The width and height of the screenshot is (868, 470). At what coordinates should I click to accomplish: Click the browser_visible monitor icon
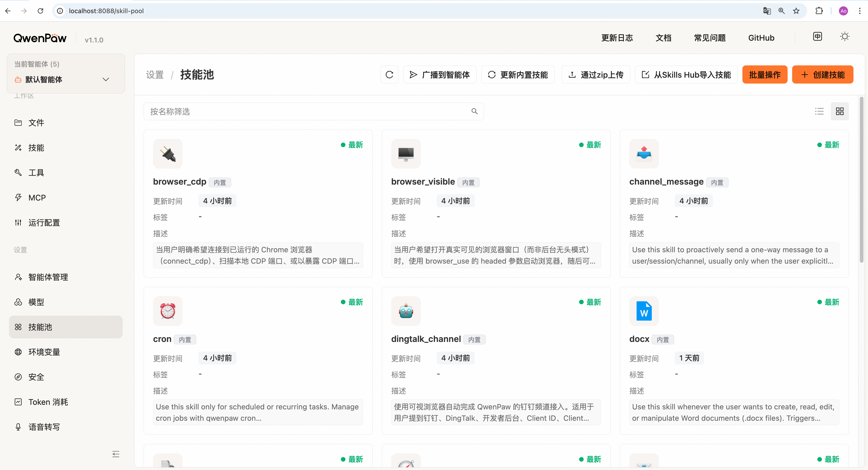pyautogui.click(x=406, y=154)
